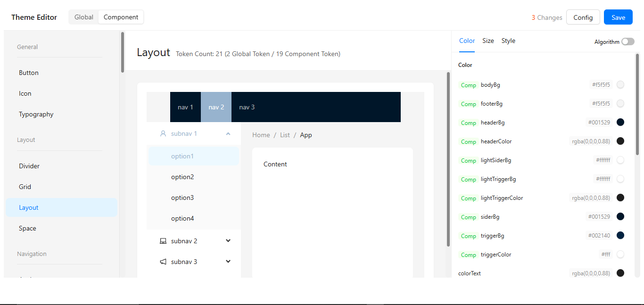Open the lightTriggerColor color swatch

coord(620,198)
